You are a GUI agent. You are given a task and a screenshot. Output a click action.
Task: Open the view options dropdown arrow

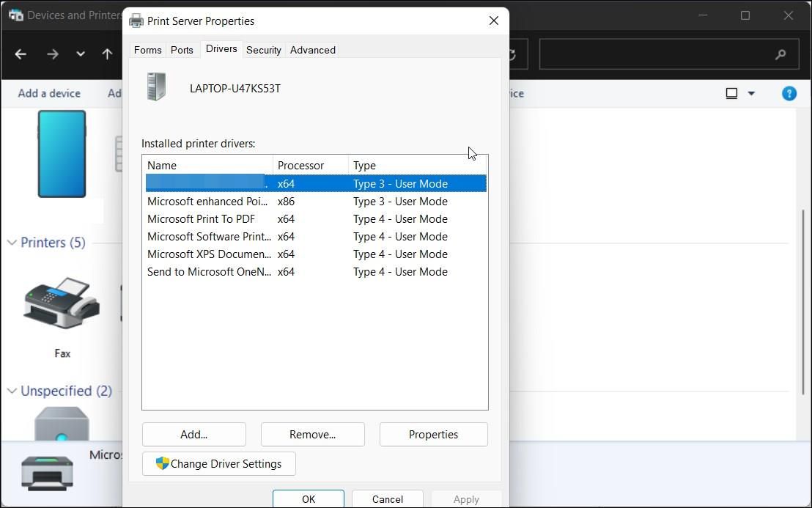coord(753,93)
